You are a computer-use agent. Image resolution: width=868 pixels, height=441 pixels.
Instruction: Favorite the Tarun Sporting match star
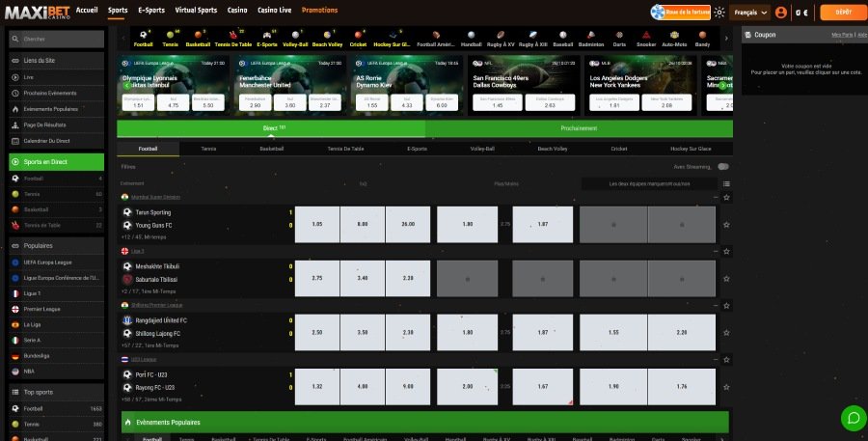point(726,225)
